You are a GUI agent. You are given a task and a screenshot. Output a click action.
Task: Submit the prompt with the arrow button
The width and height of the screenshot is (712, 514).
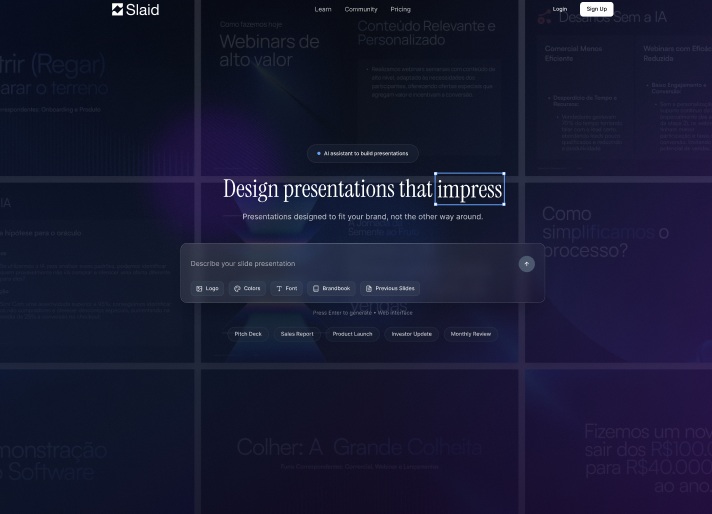tap(527, 264)
